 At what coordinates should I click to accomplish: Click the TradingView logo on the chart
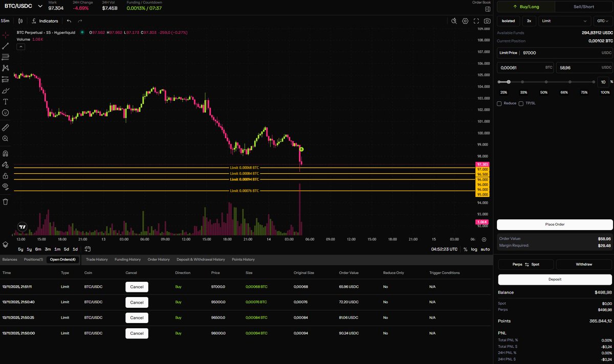(x=22, y=227)
